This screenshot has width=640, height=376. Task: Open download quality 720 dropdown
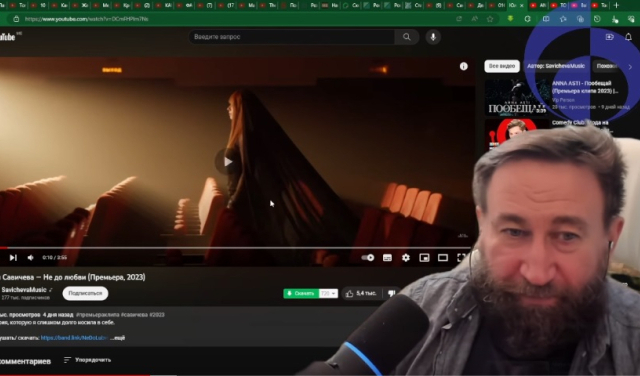point(328,294)
